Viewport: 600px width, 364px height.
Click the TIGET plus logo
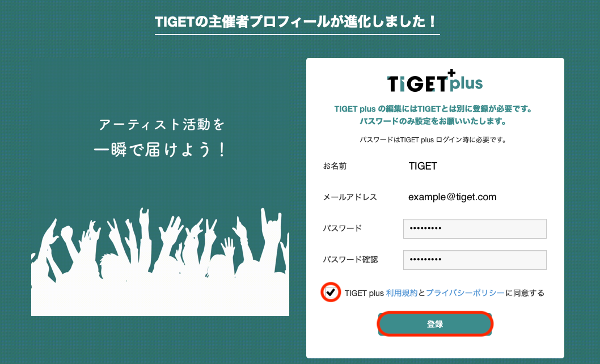435,81
